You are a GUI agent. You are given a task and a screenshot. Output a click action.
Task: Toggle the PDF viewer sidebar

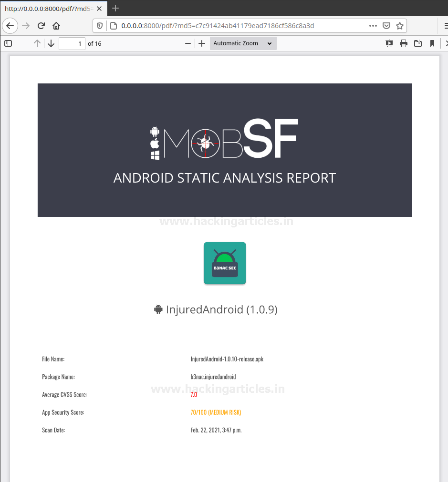tap(8, 43)
